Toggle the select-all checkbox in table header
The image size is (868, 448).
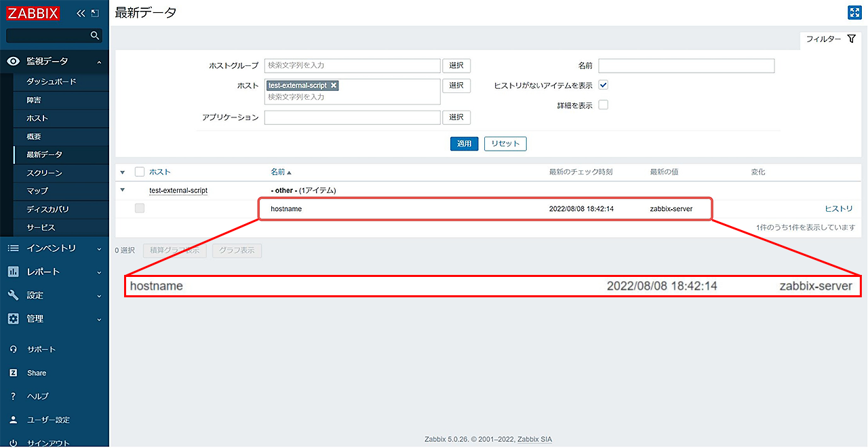coord(139,172)
